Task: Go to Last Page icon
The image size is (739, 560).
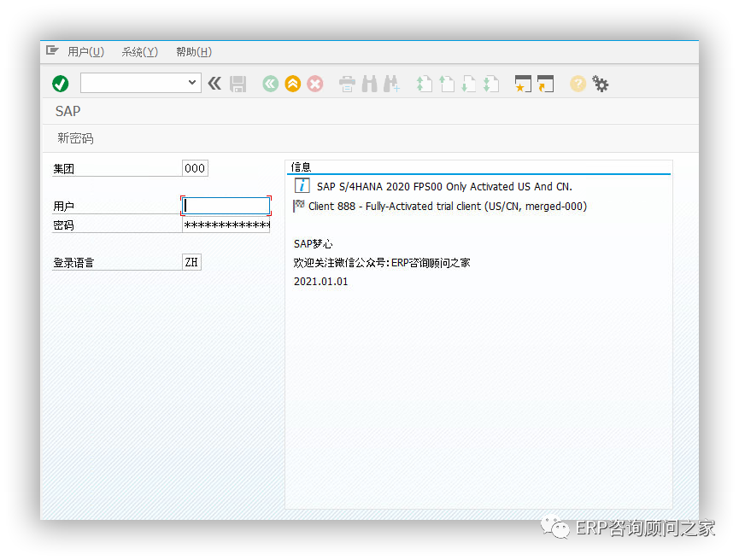Action: (491, 84)
